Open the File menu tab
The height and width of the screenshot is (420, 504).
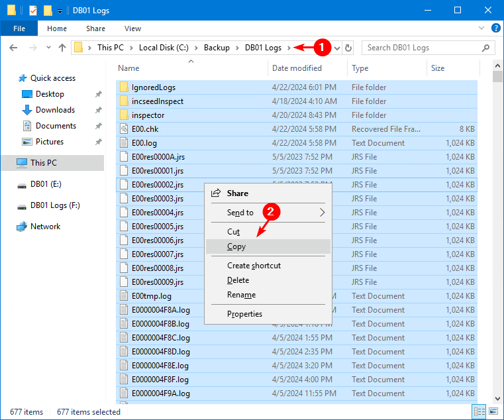click(x=19, y=28)
